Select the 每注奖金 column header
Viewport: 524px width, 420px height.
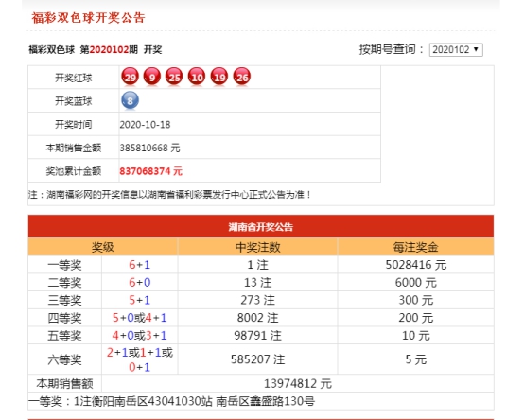[416, 247]
